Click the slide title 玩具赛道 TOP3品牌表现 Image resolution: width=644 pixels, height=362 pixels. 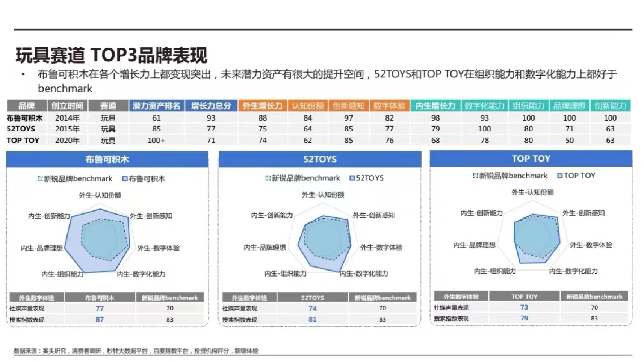tap(112, 55)
